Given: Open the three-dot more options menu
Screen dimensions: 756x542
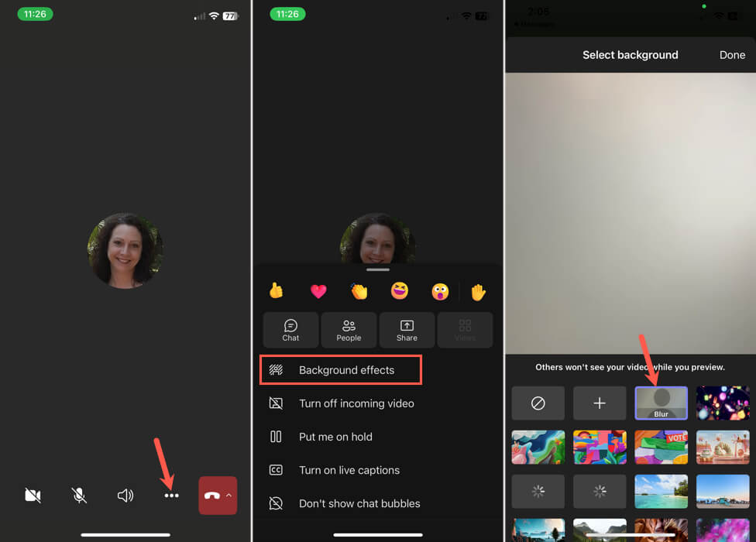Looking at the screenshot, I should click(171, 496).
